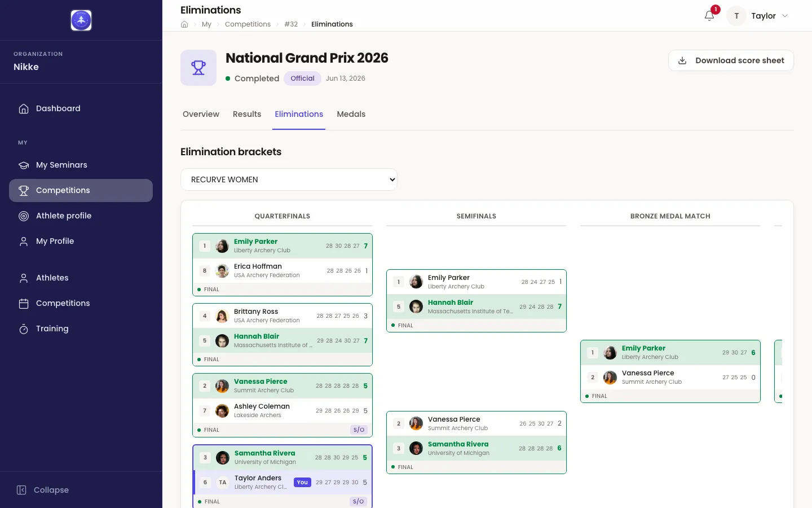The image size is (812, 508).
Task: Expand the Taylor user menu chevron
Action: click(785, 16)
